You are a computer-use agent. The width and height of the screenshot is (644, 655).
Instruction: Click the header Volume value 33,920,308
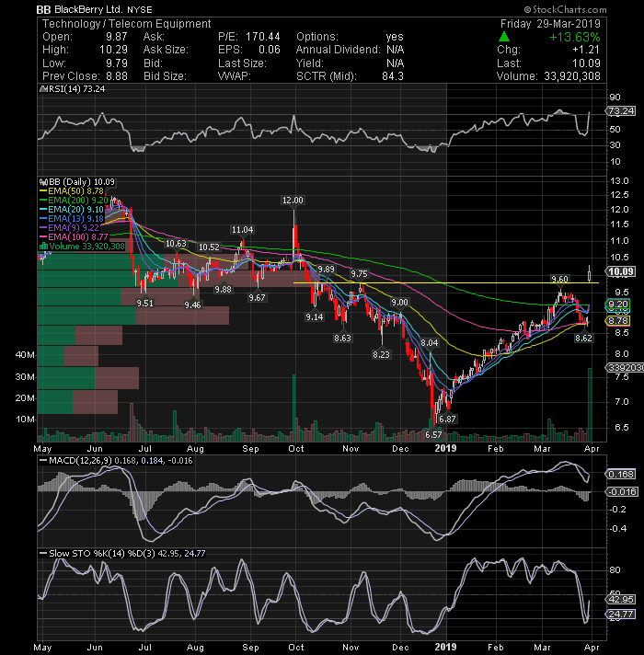point(572,76)
